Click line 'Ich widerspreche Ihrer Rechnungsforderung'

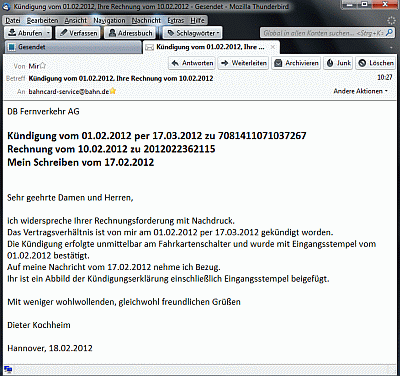tap(121, 221)
